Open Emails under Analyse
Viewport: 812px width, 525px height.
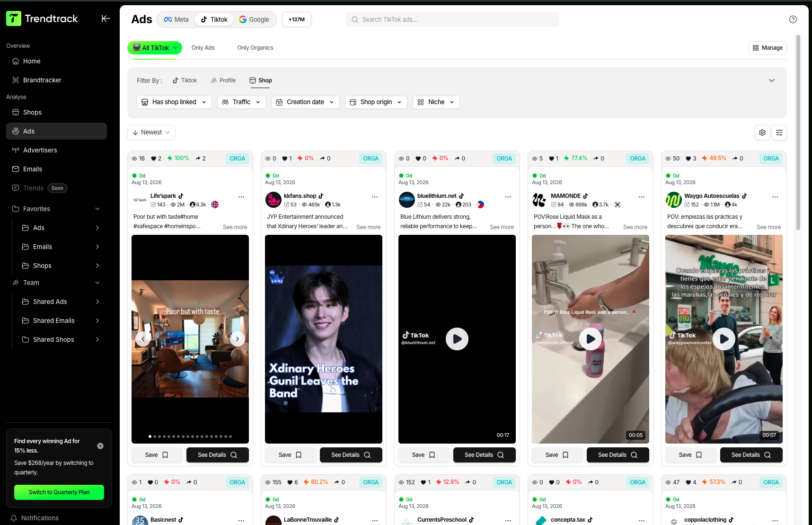click(x=56, y=169)
